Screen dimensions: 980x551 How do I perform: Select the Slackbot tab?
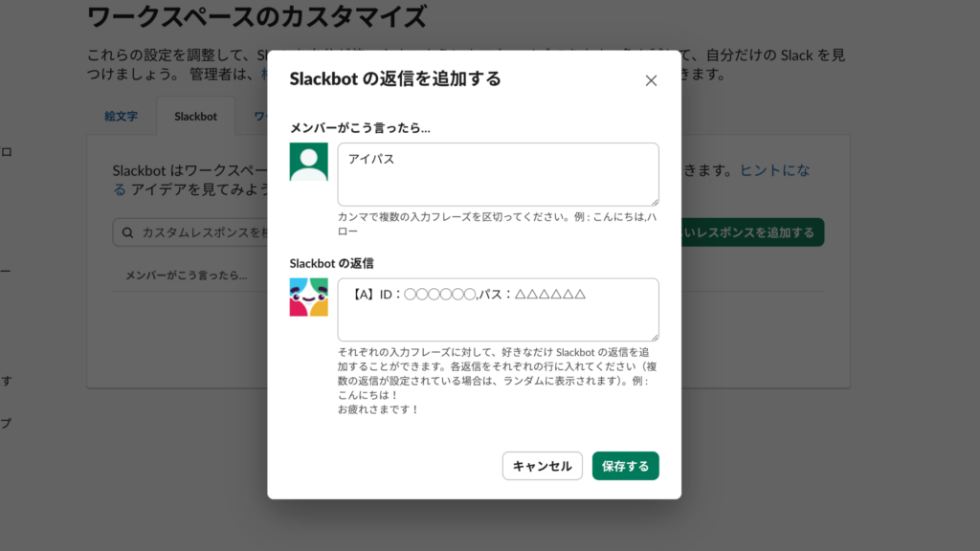(195, 116)
